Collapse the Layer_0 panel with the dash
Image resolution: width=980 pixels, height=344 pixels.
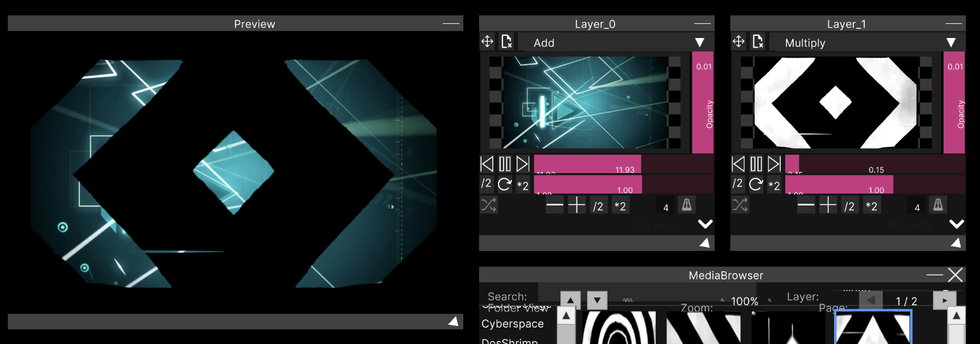[x=702, y=24]
